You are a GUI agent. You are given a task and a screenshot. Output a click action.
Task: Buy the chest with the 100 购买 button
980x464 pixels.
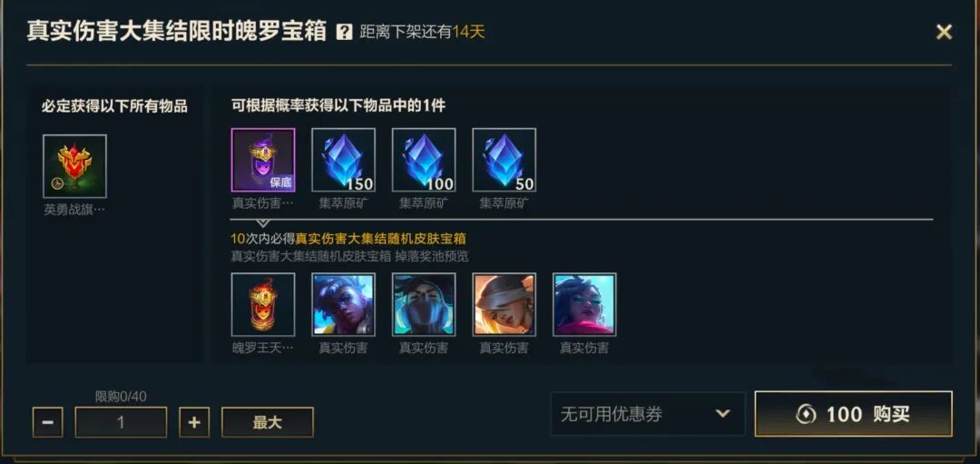pos(854,414)
